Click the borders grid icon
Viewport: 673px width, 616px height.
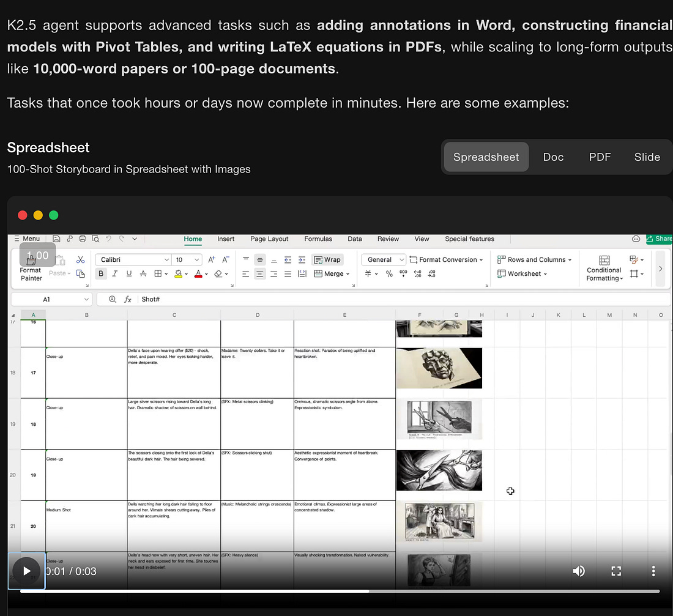[158, 273]
